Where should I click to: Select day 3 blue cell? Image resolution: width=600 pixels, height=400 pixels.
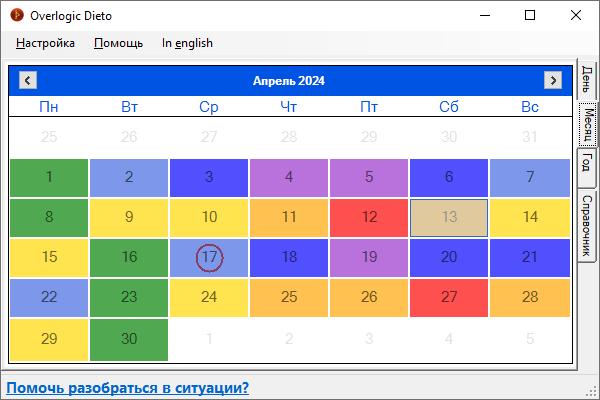[209, 178]
